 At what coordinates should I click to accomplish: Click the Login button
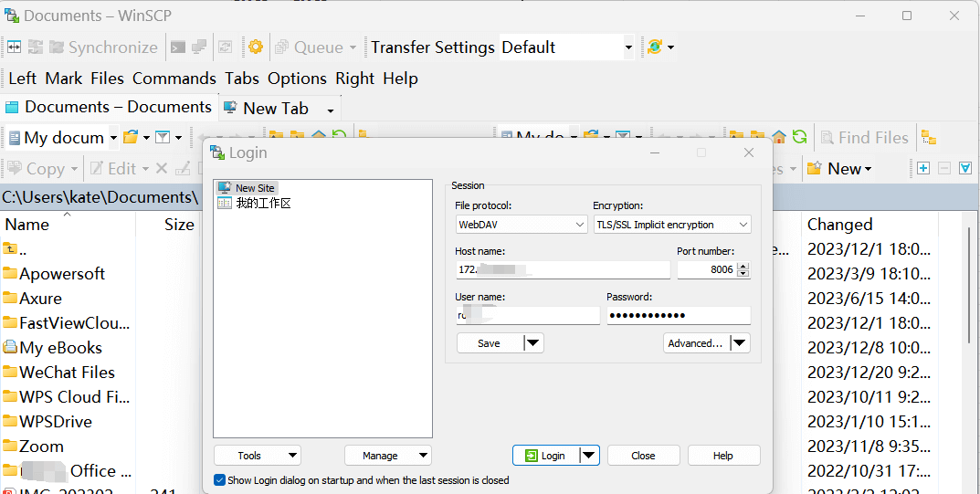pyautogui.click(x=546, y=456)
